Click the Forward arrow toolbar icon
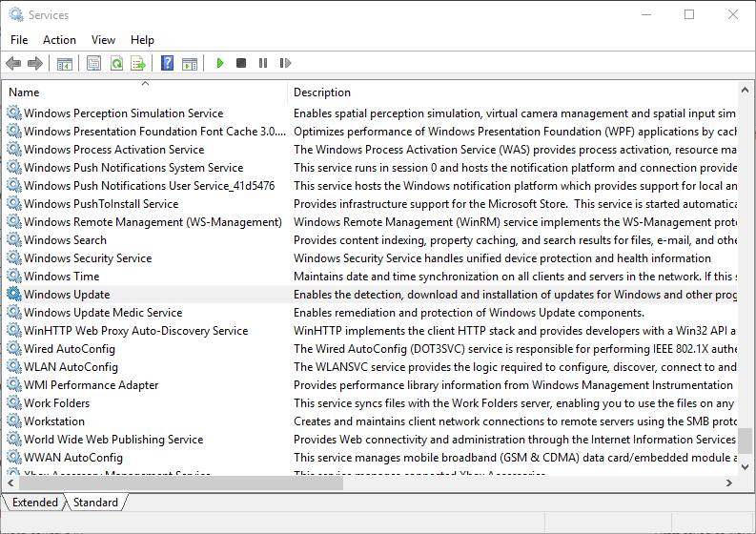The height and width of the screenshot is (534, 756). pyautogui.click(x=35, y=63)
